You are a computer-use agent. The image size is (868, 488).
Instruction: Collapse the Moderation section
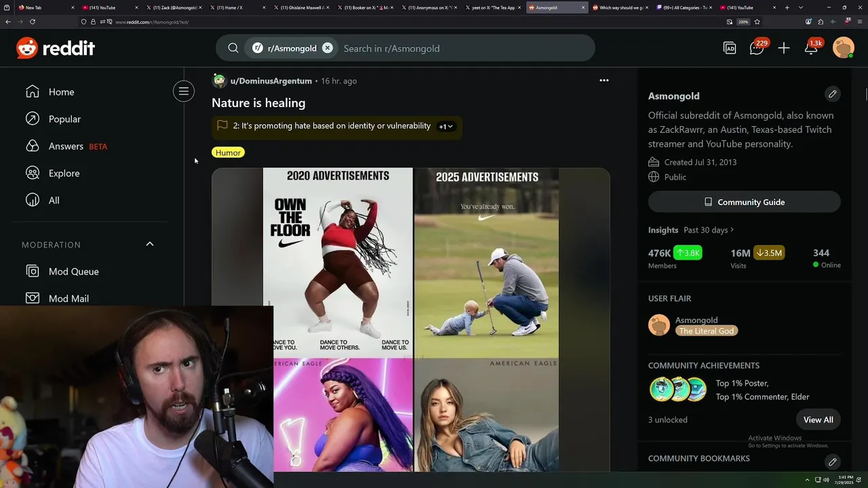point(150,245)
